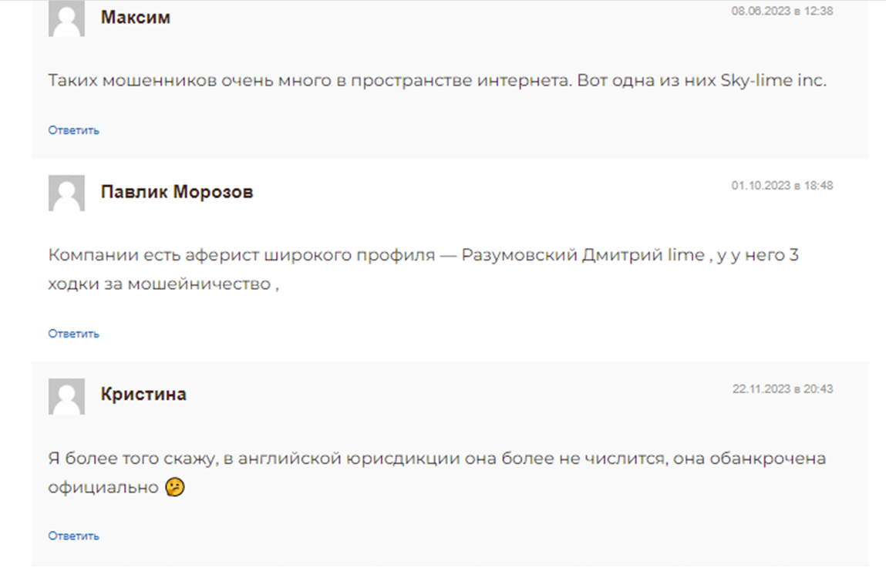Reply to Максим's comment via Ответить
The image size is (886, 588).
point(73,130)
